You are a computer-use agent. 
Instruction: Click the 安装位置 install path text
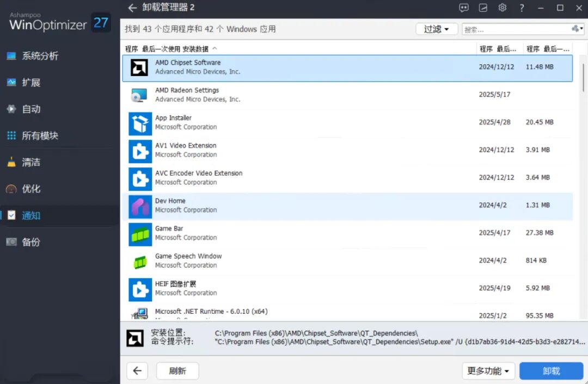click(x=316, y=333)
